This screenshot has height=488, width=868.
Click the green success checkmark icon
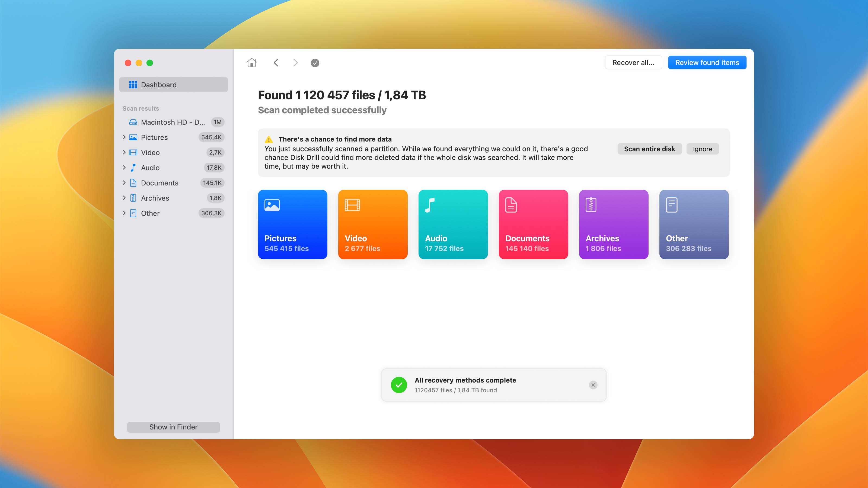tap(399, 385)
